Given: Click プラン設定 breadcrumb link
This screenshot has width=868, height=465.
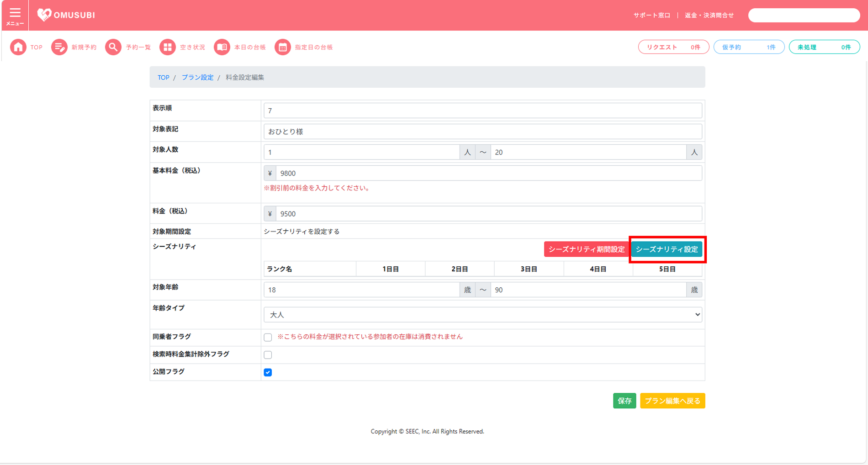Looking at the screenshot, I should pos(198,78).
